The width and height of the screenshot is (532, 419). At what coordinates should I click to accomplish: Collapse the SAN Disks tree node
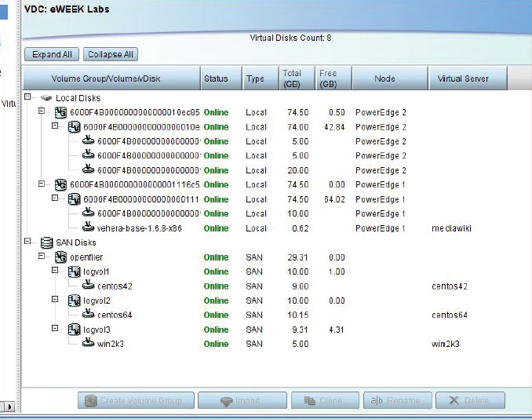pyautogui.click(x=28, y=242)
